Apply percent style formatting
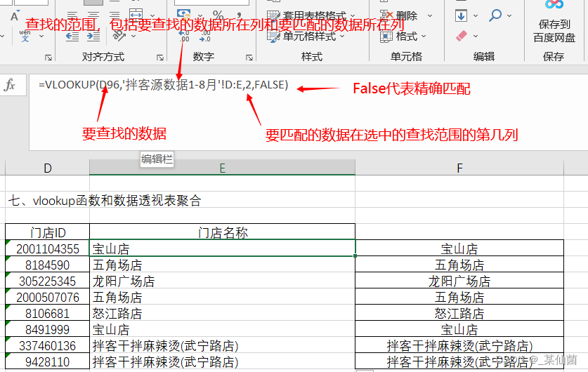The image size is (588, 372). (x=218, y=15)
